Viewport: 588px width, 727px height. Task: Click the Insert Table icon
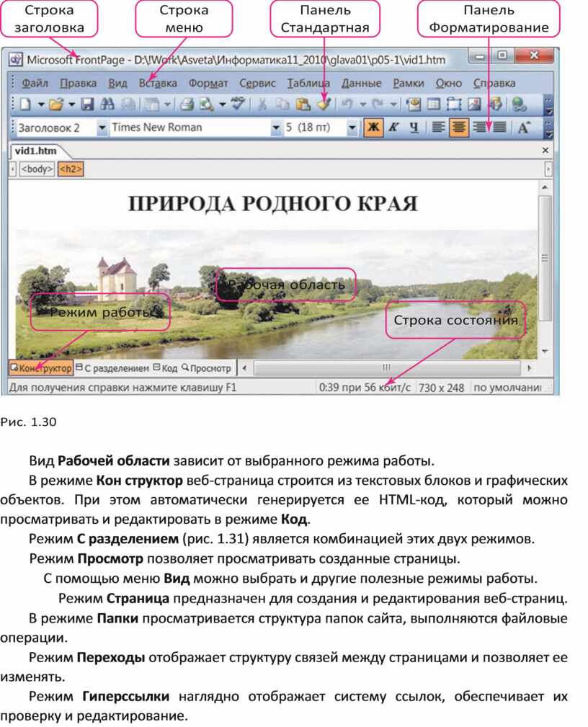(434, 104)
